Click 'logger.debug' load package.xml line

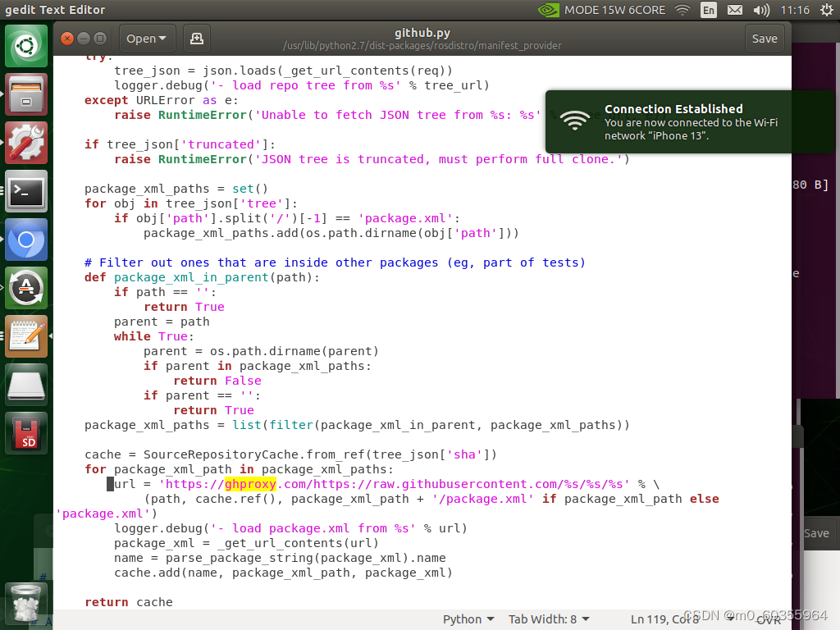[x=291, y=528]
